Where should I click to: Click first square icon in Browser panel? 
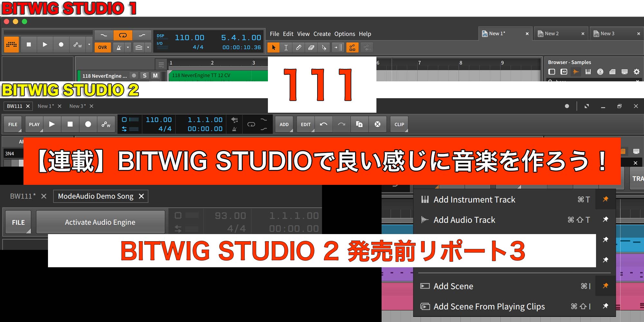[552, 72]
